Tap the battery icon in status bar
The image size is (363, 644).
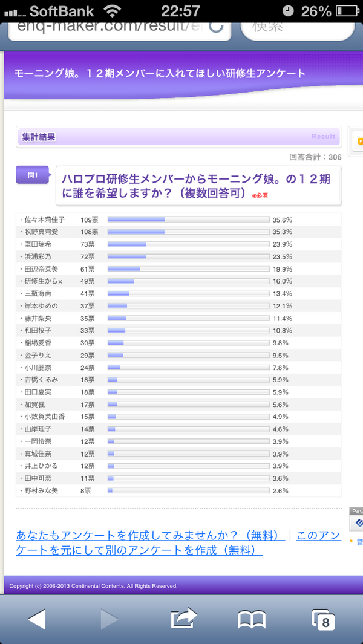(x=347, y=10)
